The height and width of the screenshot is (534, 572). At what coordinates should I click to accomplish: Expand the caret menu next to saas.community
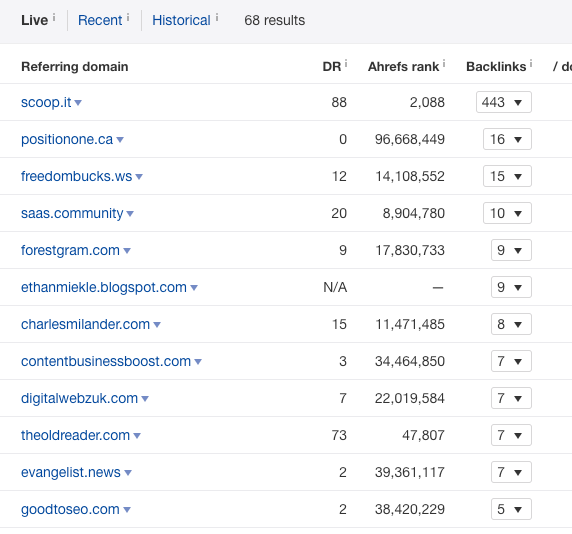pyautogui.click(x=130, y=214)
